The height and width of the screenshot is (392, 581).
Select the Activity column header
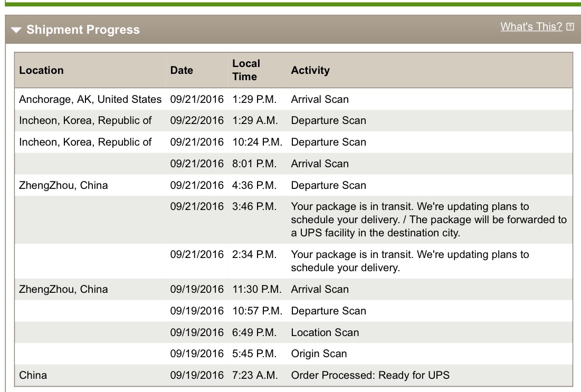[310, 70]
